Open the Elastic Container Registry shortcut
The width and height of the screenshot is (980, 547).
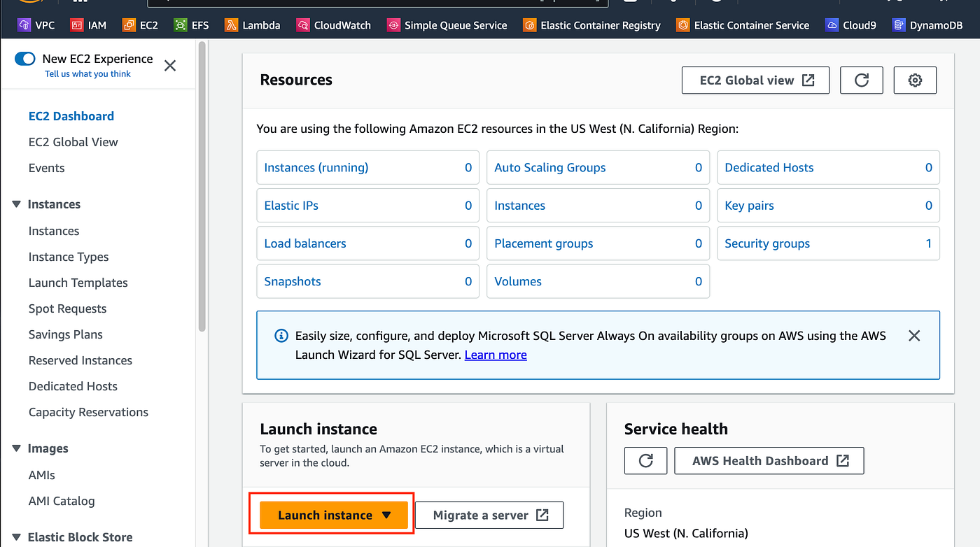591,25
